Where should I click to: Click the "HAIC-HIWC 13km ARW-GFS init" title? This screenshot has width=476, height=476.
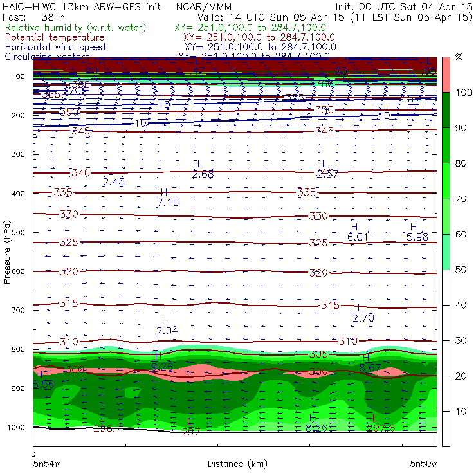82,6
